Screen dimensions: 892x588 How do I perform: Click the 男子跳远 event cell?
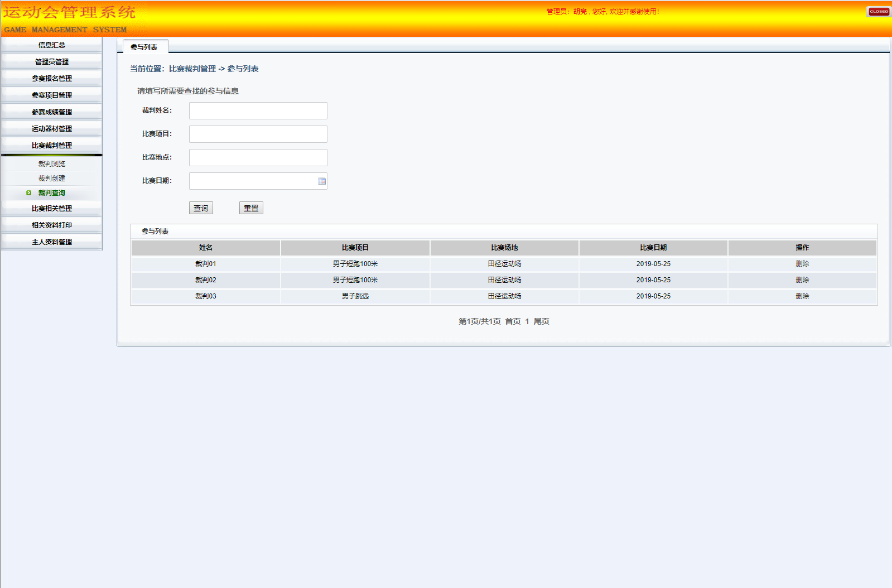[x=355, y=296]
